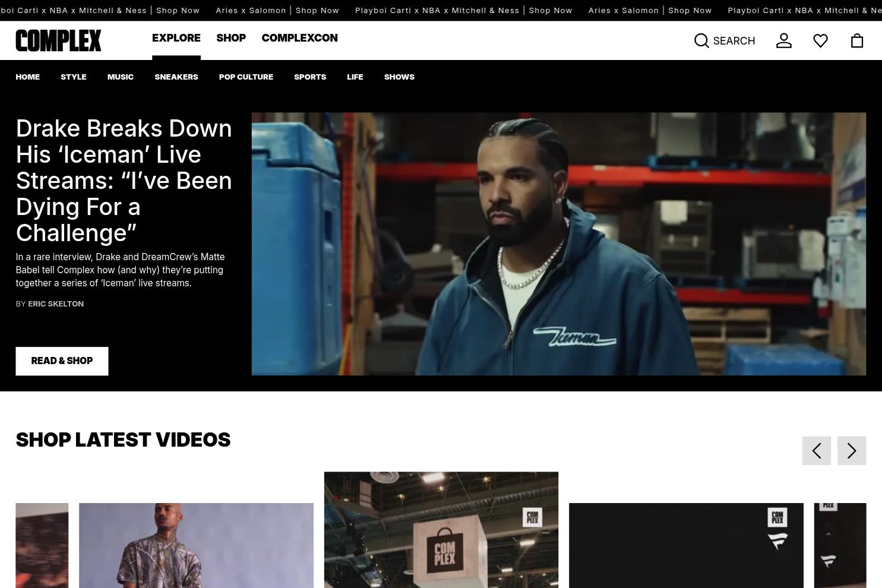Viewport: 882px width, 588px height.
Task: Click the article summary about Drake and Matte Babel
Action: (120, 270)
